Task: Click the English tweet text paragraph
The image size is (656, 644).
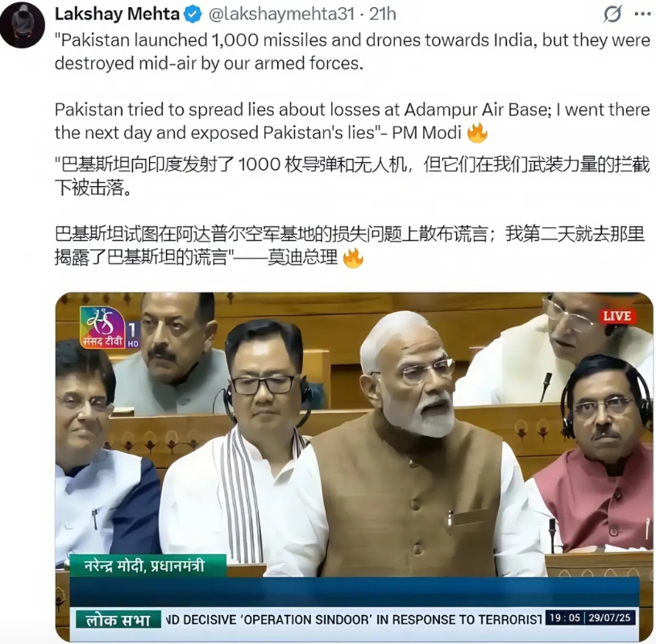Action: 352,86
